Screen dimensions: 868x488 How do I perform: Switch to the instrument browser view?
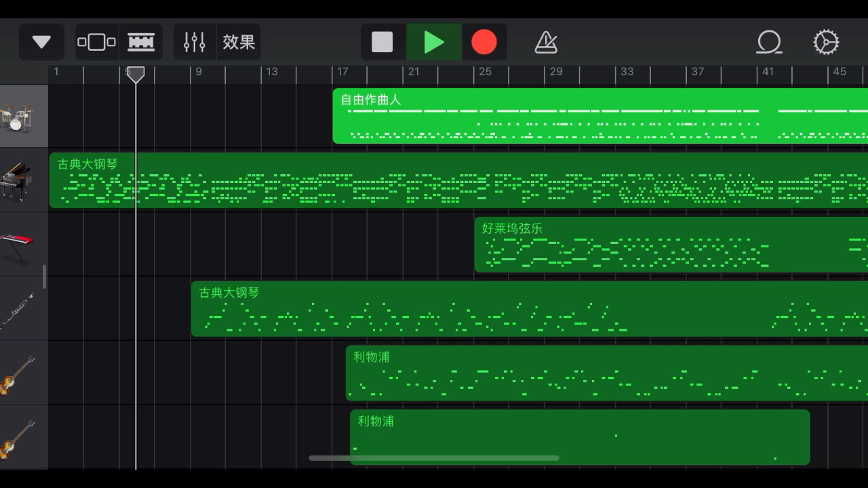point(97,42)
